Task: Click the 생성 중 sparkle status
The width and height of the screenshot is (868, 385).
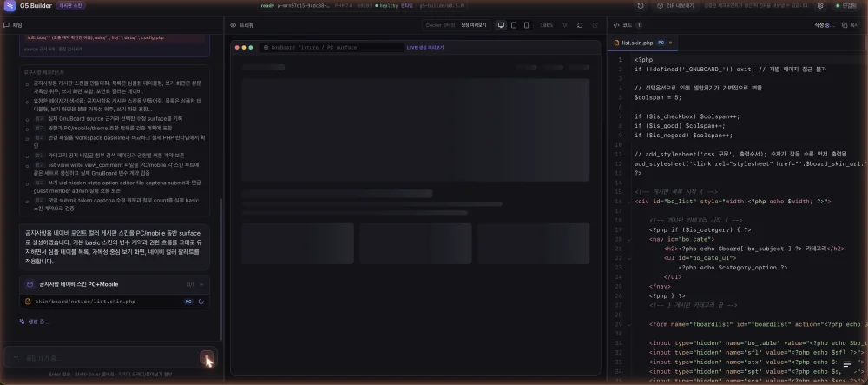Action: pyautogui.click(x=35, y=322)
